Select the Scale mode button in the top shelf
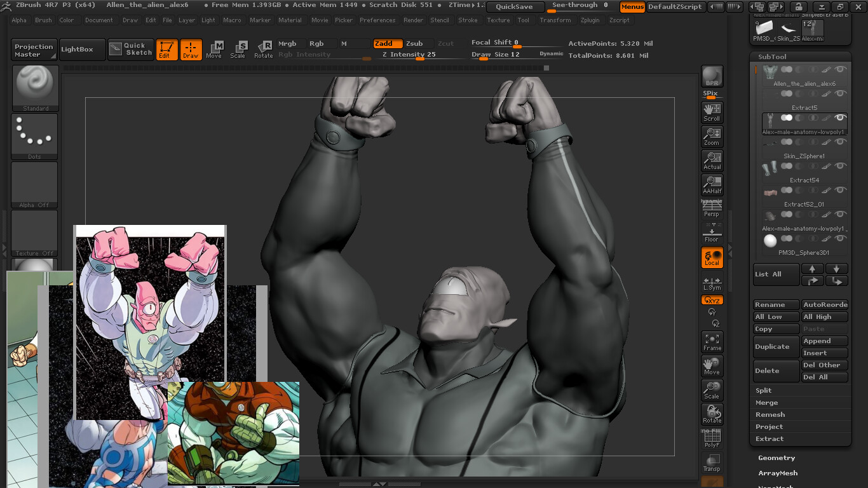This screenshot has height=488, width=868. click(238, 50)
